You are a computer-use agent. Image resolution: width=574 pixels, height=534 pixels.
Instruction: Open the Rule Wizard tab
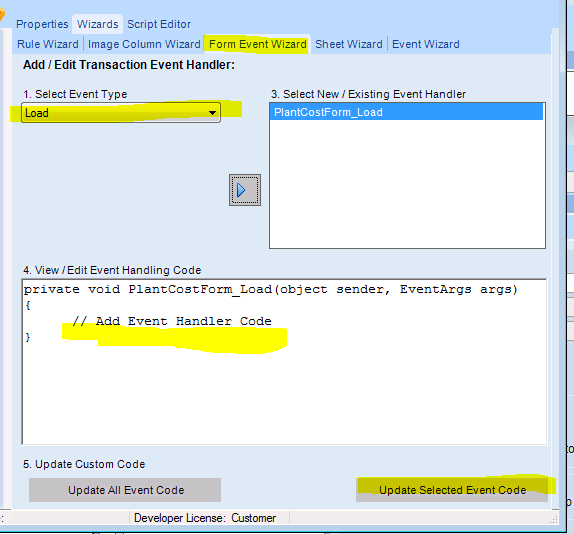(x=48, y=44)
